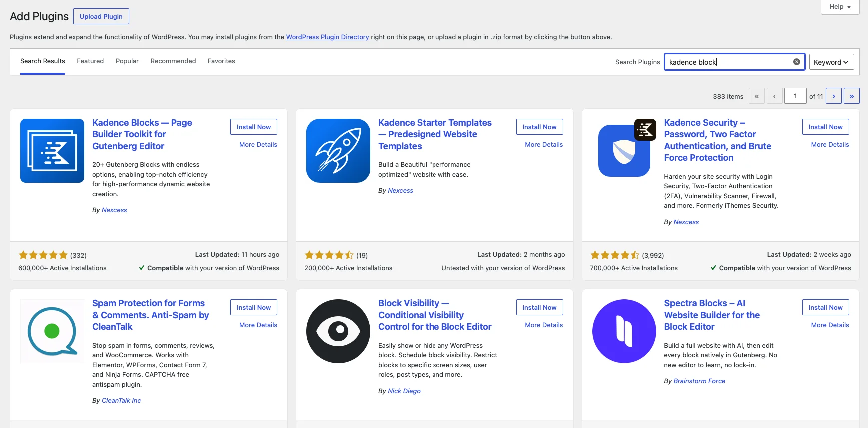Screen dimensions: 868x428
Task: Open the Block Visibility eye icon
Action: 338,331
